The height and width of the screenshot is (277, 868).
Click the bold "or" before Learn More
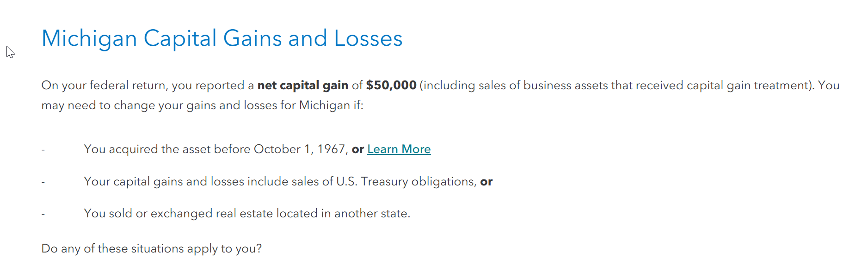click(x=357, y=149)
